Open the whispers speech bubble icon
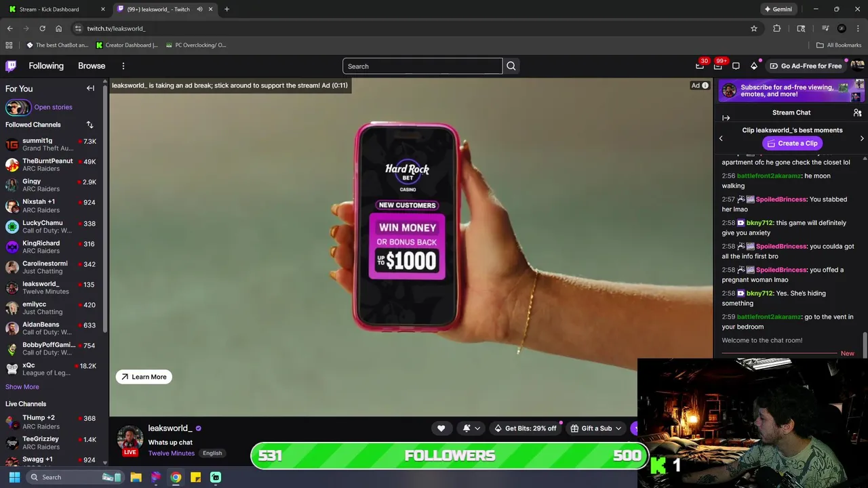 coord(736,66)
